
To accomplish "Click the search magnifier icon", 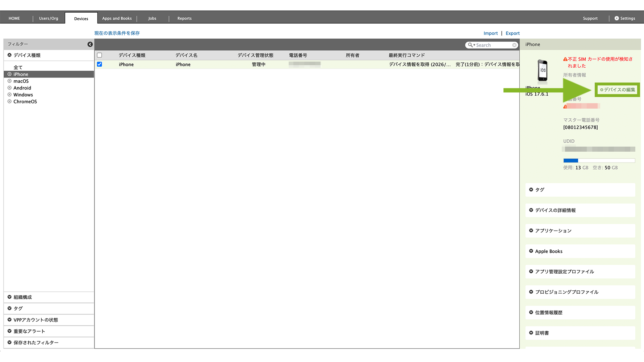I will click(x=470, y=45).
